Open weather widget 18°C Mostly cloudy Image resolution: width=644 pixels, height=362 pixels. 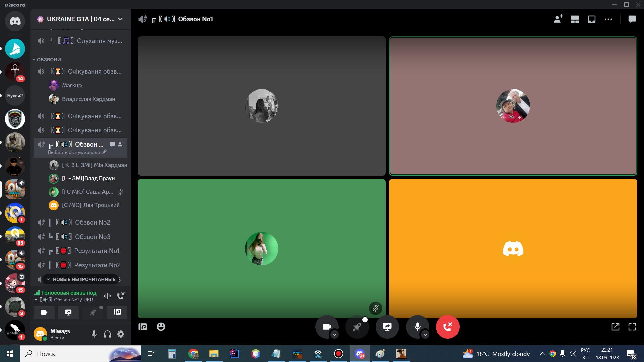tap(496, 354)
